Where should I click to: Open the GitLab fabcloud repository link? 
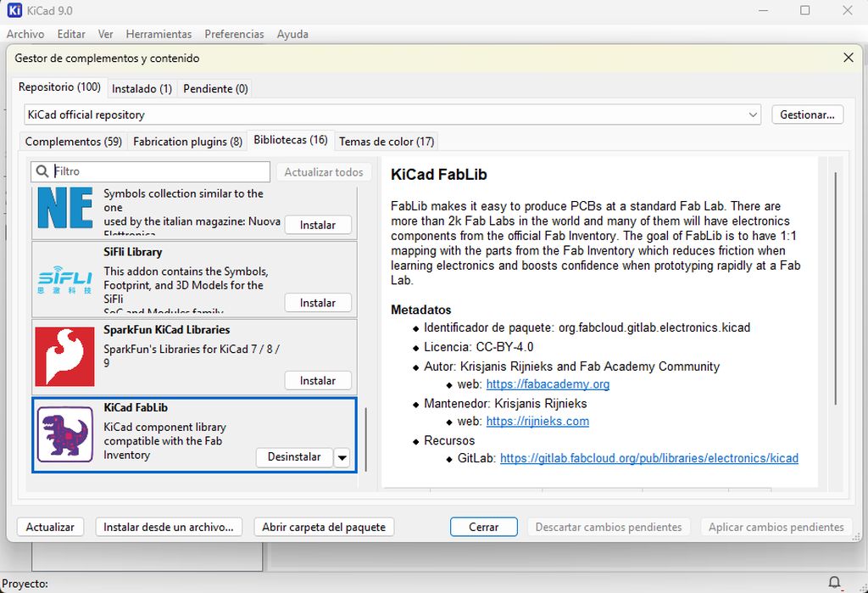click(x=648, y=458)
